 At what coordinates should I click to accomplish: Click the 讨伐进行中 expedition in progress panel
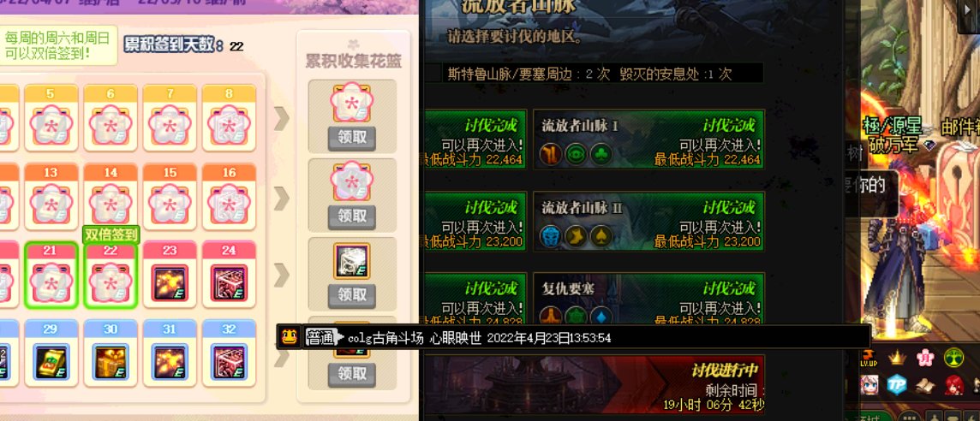[x=594, y=385]
